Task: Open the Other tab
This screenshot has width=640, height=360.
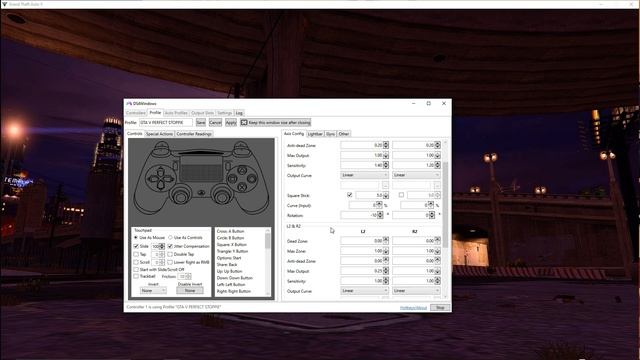Action: point(344,134)
